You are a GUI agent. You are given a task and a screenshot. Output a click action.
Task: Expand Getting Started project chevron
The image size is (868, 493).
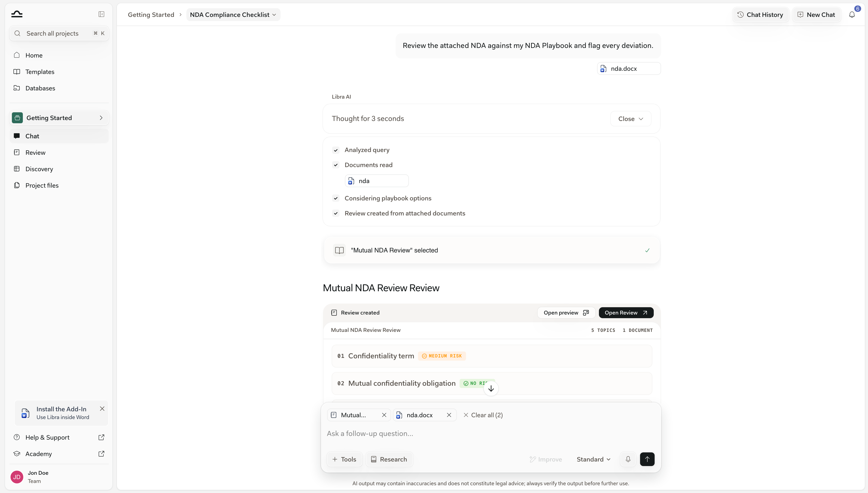[101, 118]
